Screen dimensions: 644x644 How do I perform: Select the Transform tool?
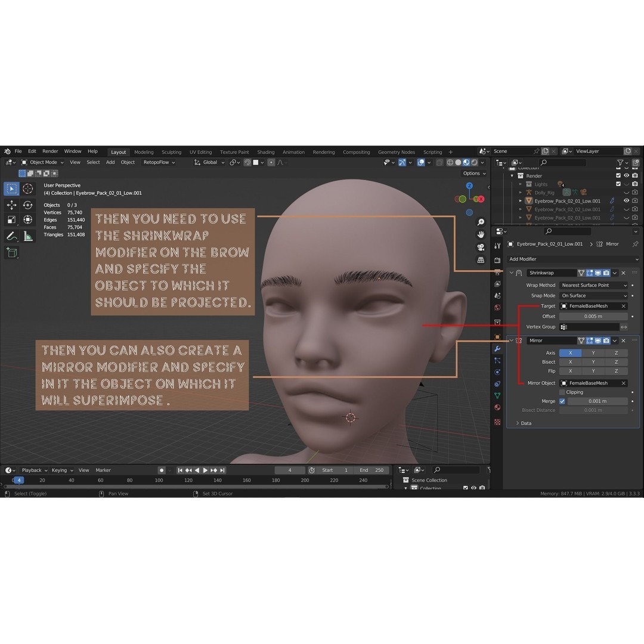tap(27, 219)
